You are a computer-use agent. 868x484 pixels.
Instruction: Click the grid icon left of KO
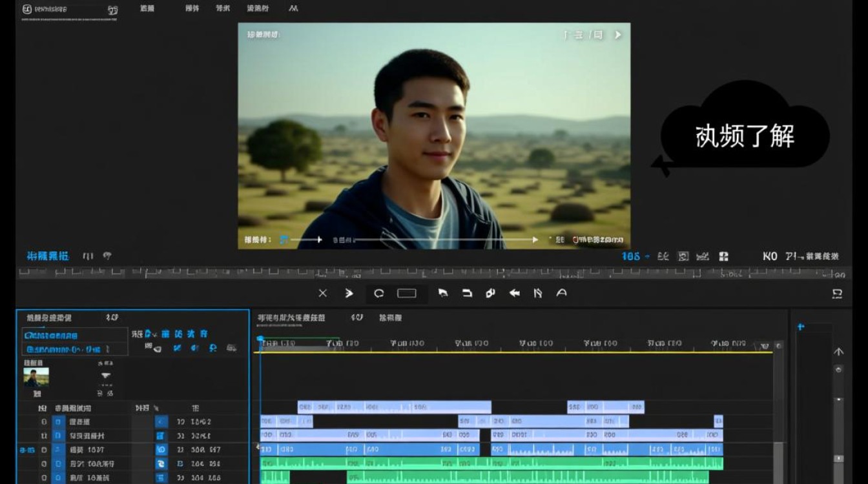724,256
